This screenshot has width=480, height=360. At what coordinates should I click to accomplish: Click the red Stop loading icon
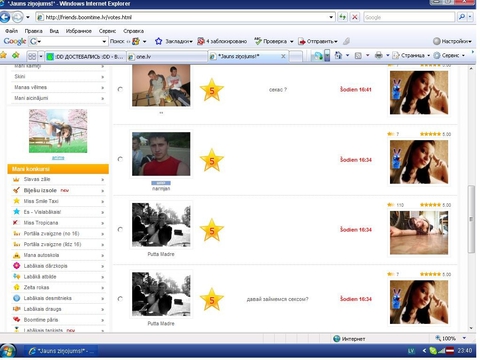355,17
